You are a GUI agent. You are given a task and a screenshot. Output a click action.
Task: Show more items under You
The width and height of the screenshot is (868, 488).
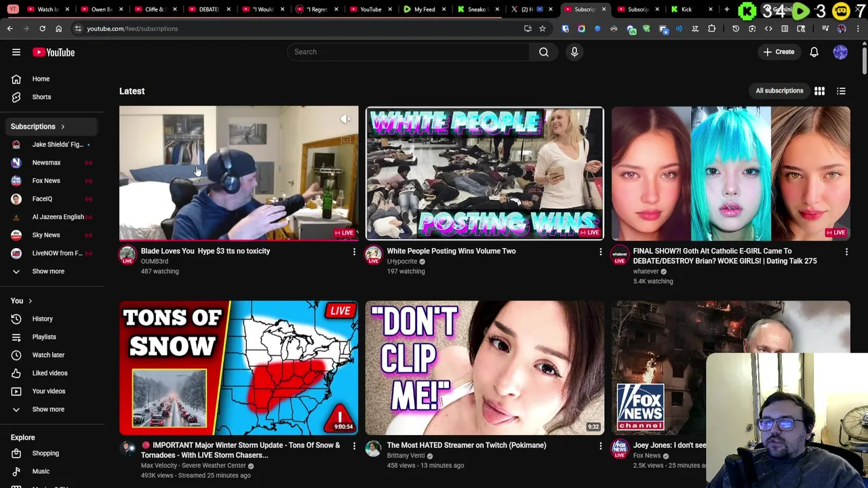[52, 409]
